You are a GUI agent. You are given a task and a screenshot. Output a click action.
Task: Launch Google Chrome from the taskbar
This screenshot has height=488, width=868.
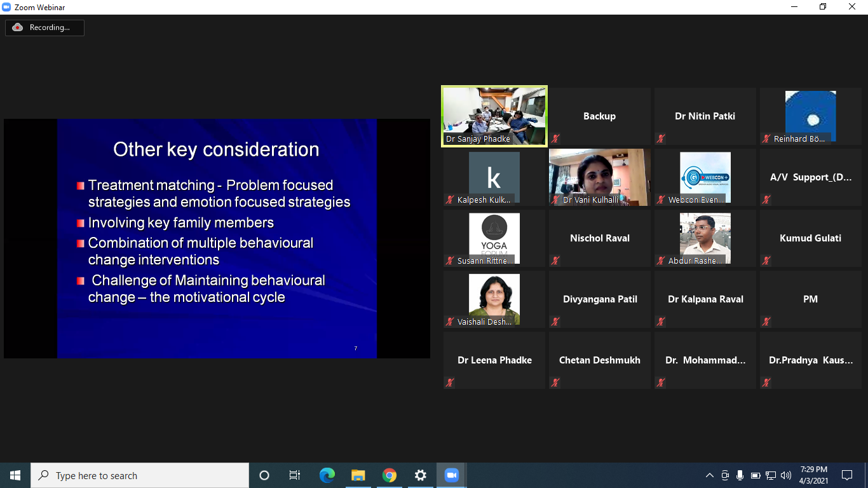pyautogui.click(x=390, y=475)
